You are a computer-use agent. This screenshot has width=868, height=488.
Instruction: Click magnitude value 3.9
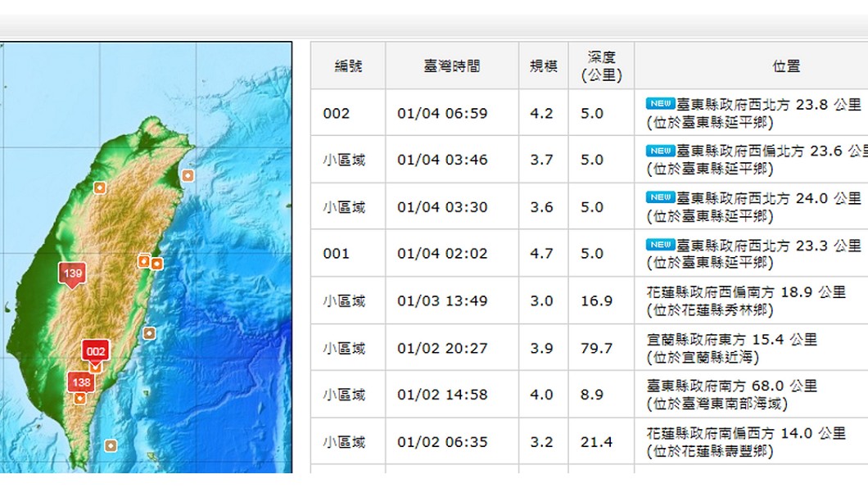click(541, 349)
